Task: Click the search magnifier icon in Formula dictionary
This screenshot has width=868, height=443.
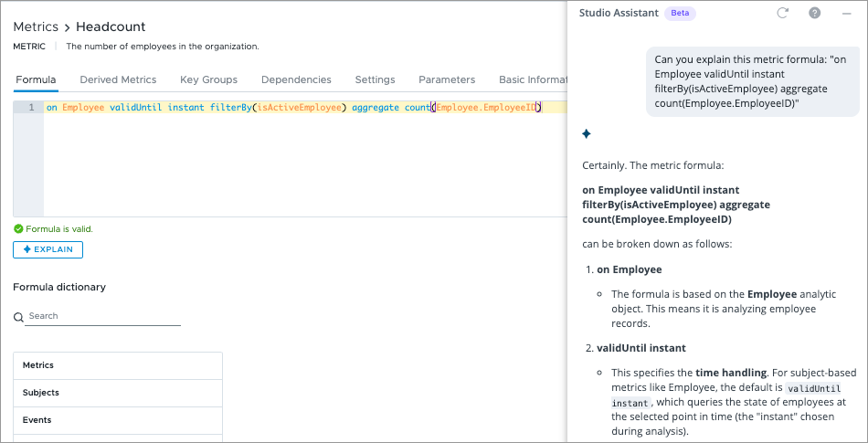Action: 18,317
